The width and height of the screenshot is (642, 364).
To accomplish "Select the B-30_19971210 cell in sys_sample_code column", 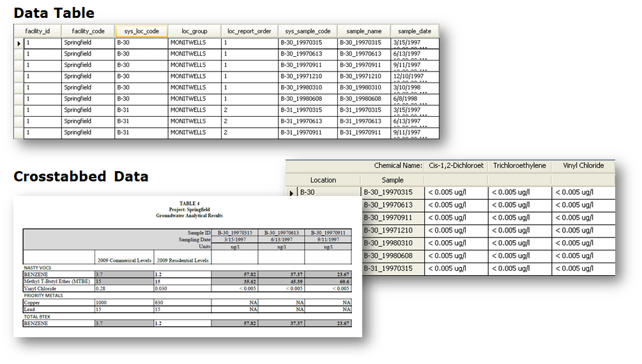I will click(307, 76).
